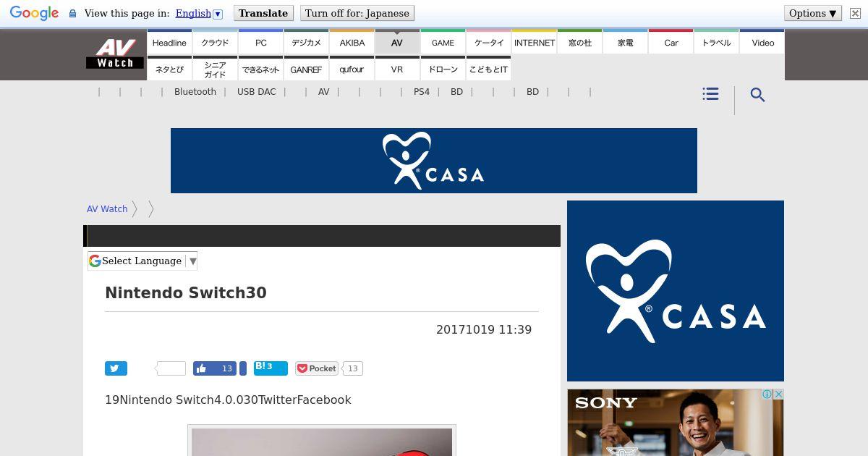Save article to Pocket
This screenshot has width=868, height=456.
[x=317, y=368]
